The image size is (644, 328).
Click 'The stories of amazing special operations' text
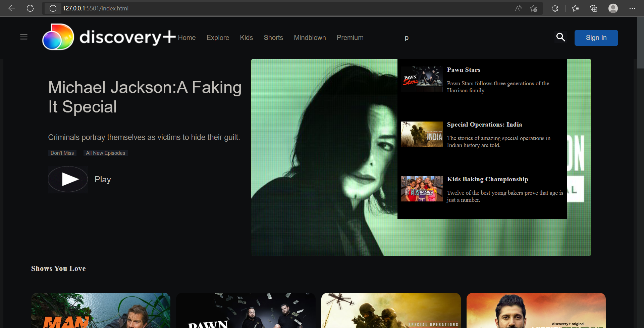coord(498,142)
